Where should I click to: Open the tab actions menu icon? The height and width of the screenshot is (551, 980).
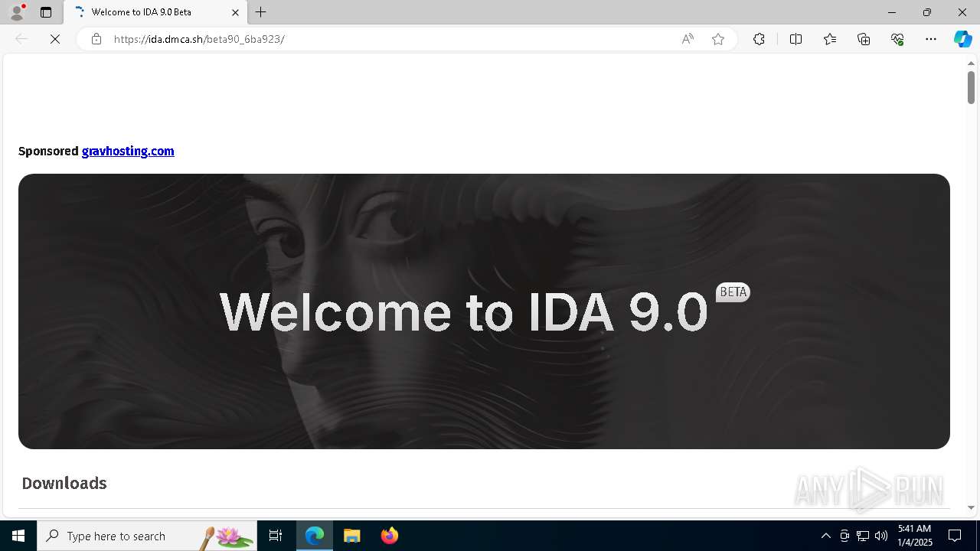click(46, 12)
